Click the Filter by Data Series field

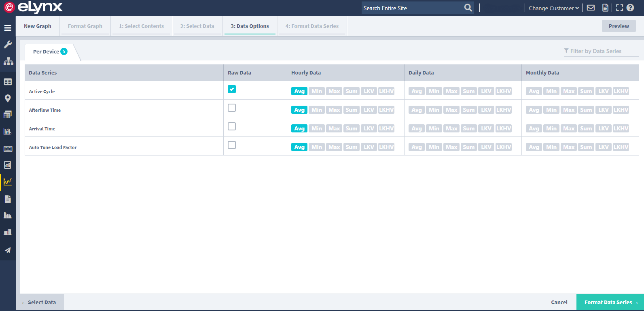point(602,51)
